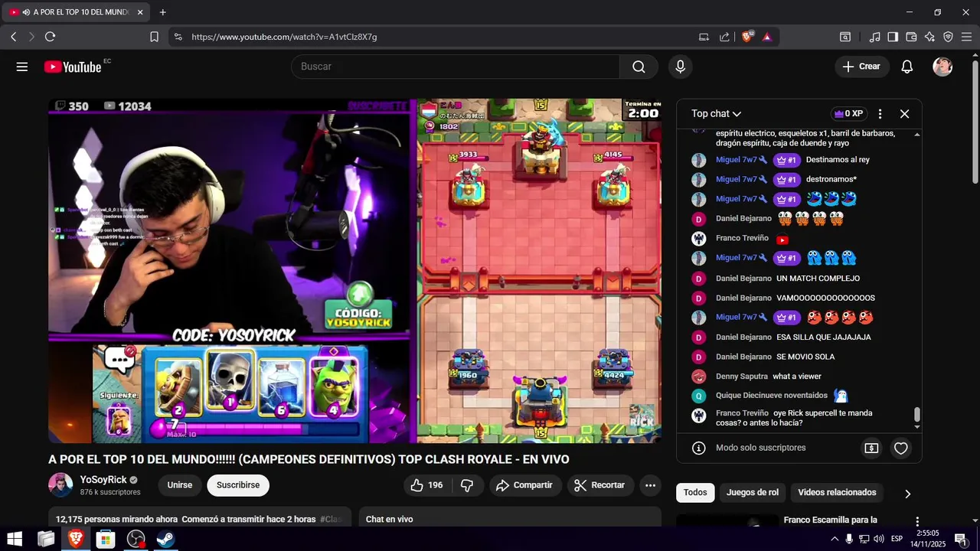Expand the Top chat dropdown
The height and width of the screenshot is (551, 980).
[x=716, y=113]
